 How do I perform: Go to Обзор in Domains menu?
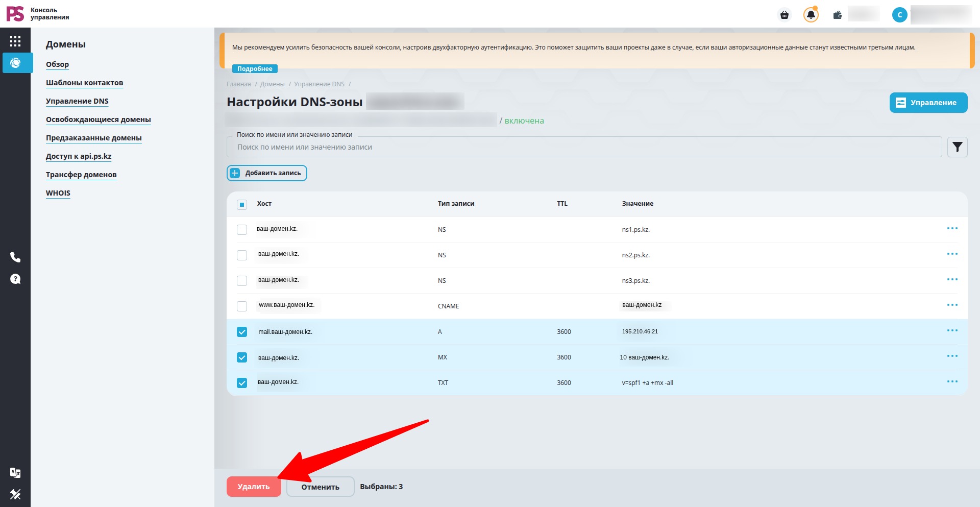(57, 64)
